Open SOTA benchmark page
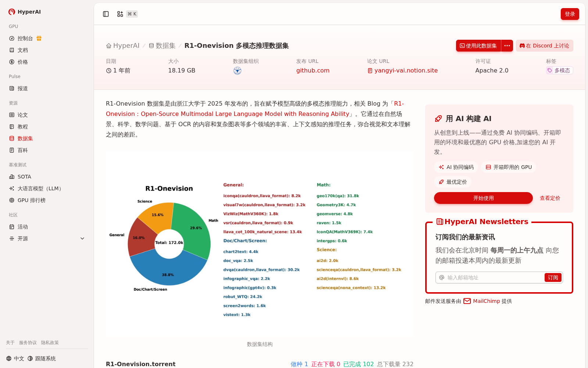This screenshot has height=368, width=588. pyautogui.click(x=20, y=177)
